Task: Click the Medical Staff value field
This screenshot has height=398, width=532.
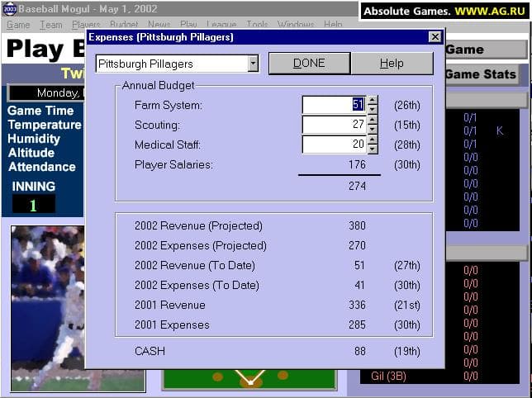Action: (x=335, y=145)
